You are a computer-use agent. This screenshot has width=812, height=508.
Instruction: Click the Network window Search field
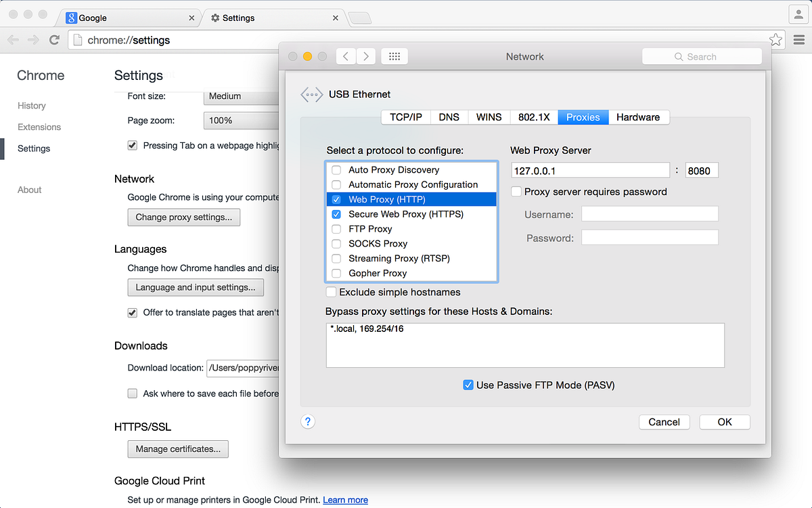(702, 57)
